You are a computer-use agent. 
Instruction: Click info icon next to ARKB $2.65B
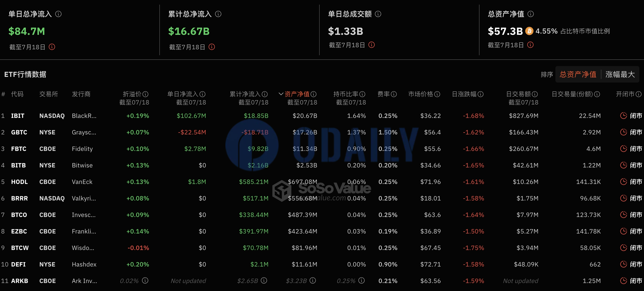[x=264, y=280]
